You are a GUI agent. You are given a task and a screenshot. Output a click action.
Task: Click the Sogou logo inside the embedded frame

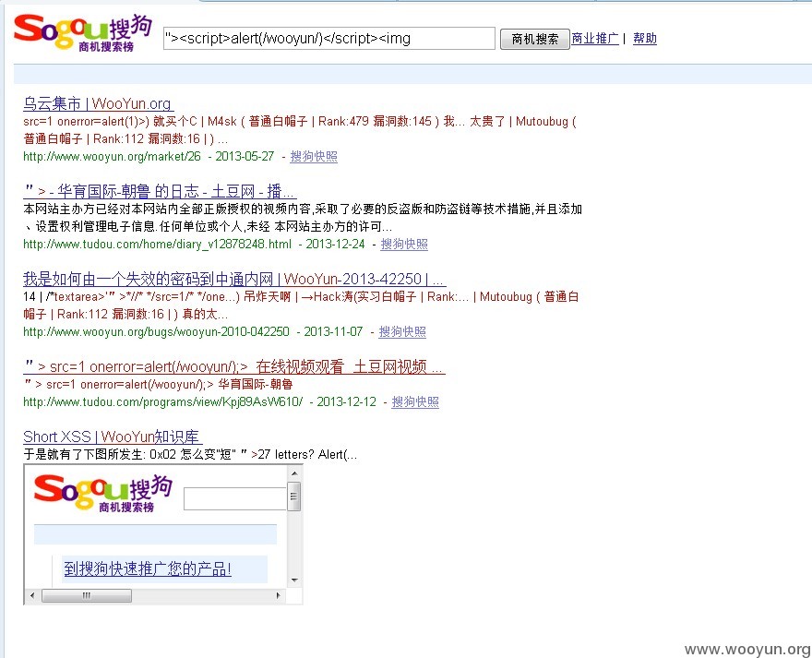coord(103,493)
